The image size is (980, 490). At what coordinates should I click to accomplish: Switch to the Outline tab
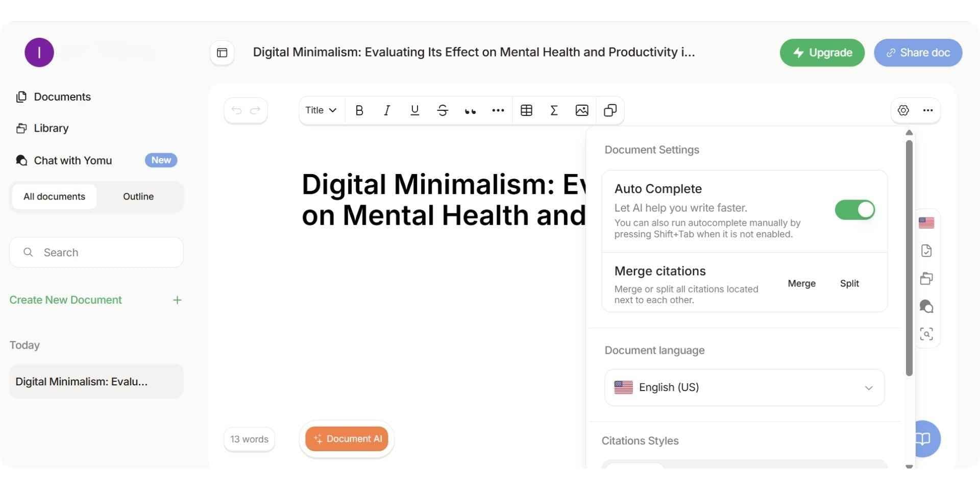pos(138,197)
